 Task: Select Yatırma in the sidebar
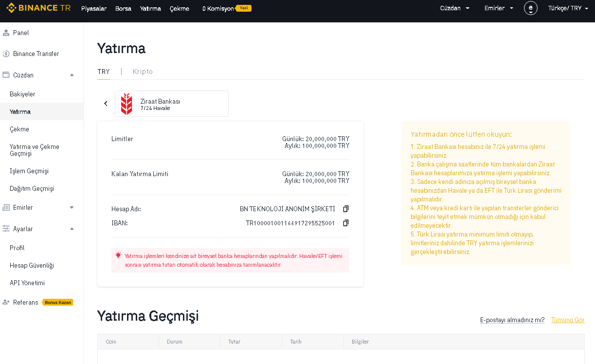click(42, 111)
